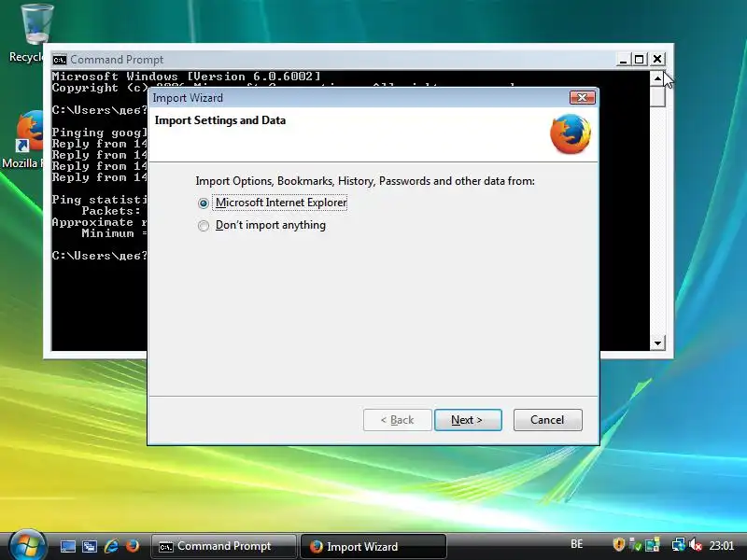Click the network connection tray icon
Screen dimensions: 747x560
point(679,544)
